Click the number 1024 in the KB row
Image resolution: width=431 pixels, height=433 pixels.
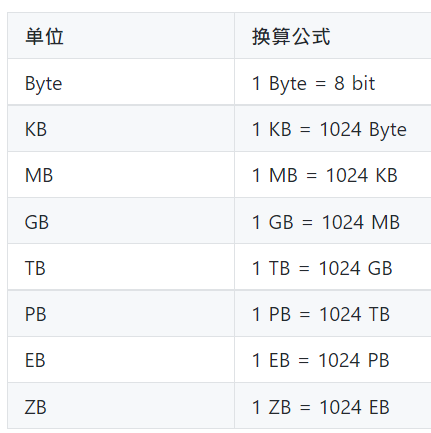(x=341, y=129)
